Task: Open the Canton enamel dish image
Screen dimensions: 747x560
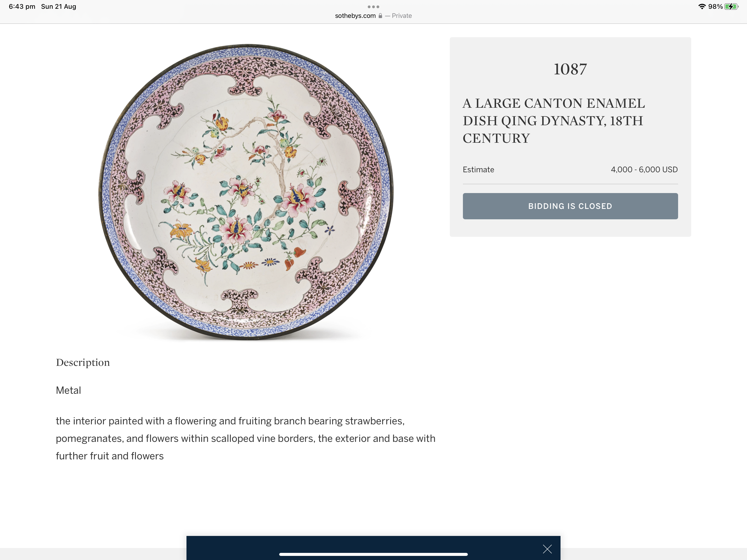Action: (x=246, y=192)
